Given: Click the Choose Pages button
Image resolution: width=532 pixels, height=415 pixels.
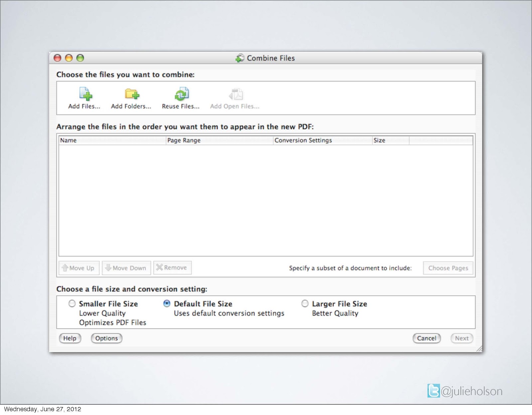Looking at the screenshot, I should (448, 268).
